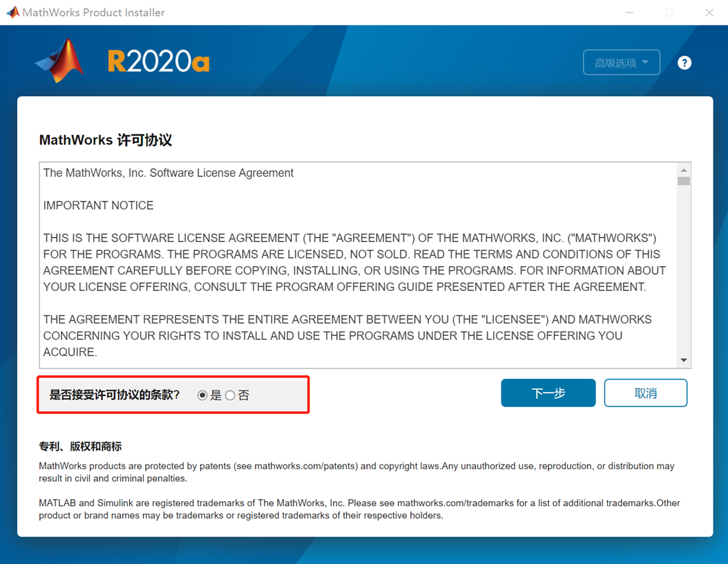Image resolution: width=728 pixels, height=564 pixels.
Task: Click the license scrollbar up arrow
Action: [683, 170]
